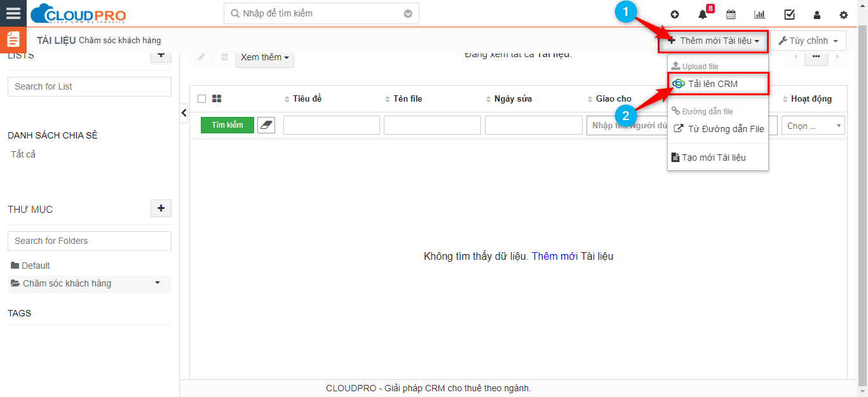Open the calendar icon in header
This screenshot has height=397, width=868.
click(731, 15)
